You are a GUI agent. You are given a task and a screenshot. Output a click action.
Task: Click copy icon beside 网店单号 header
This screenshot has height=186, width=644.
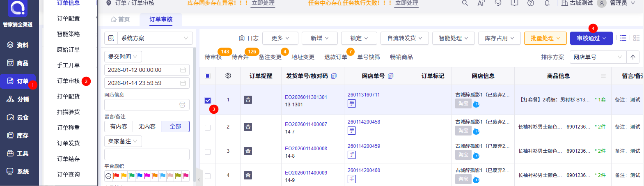tap(390, 76)
